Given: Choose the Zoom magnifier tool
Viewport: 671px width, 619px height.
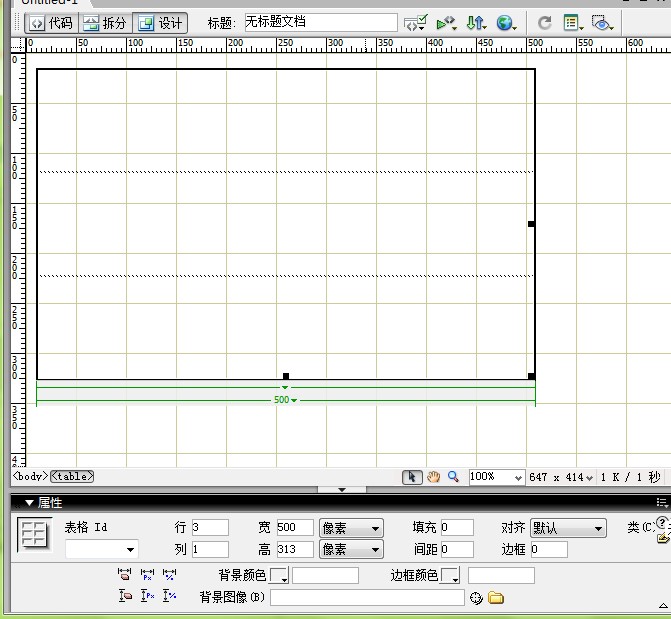Looking at the screenshot, I should pyautogui.click(x=453, y=476).
